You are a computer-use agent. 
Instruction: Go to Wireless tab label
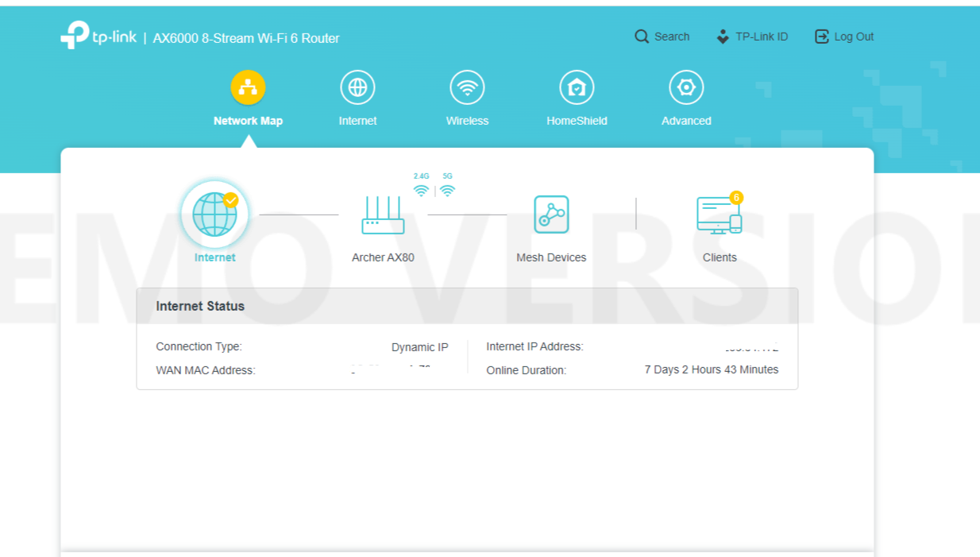tap(467, 121)
